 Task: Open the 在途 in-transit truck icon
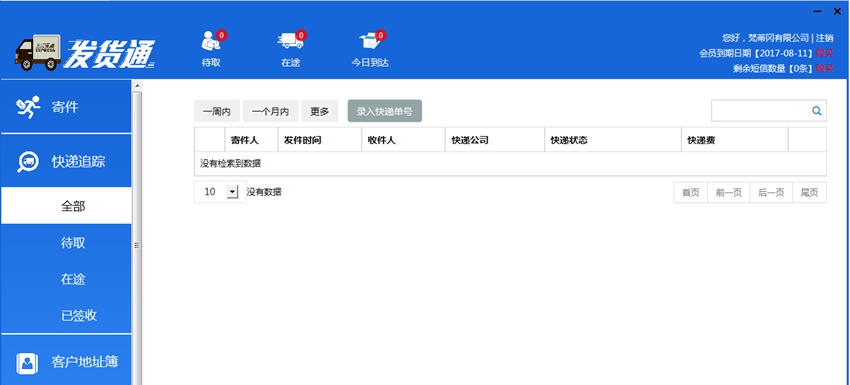[x=291, y=41]
